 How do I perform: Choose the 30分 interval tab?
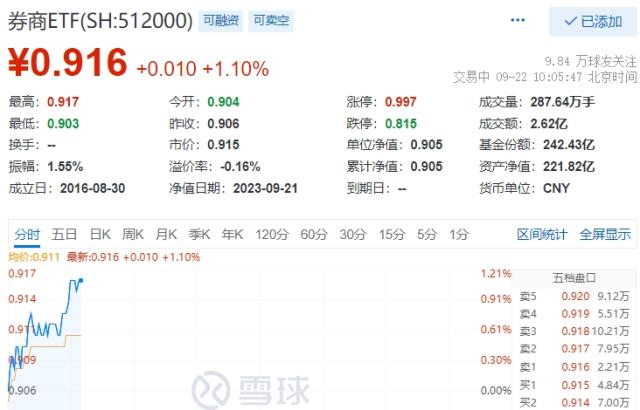353,235
